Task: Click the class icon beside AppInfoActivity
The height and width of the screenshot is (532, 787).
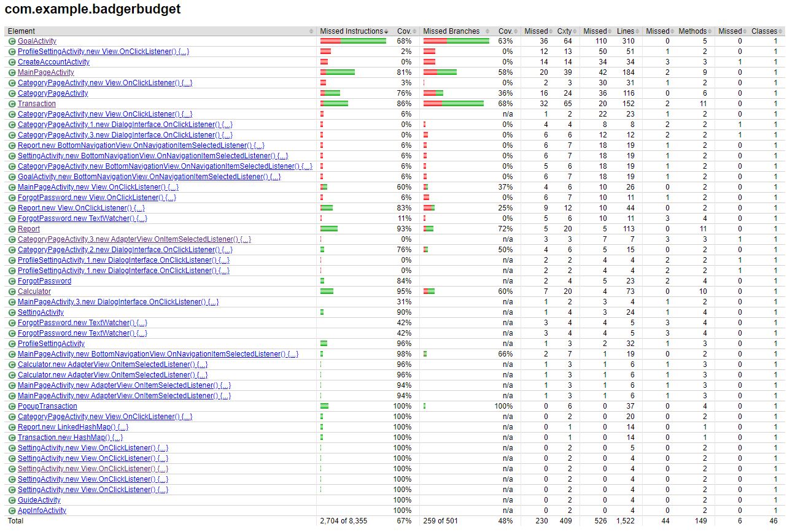Action: (11, 511)
